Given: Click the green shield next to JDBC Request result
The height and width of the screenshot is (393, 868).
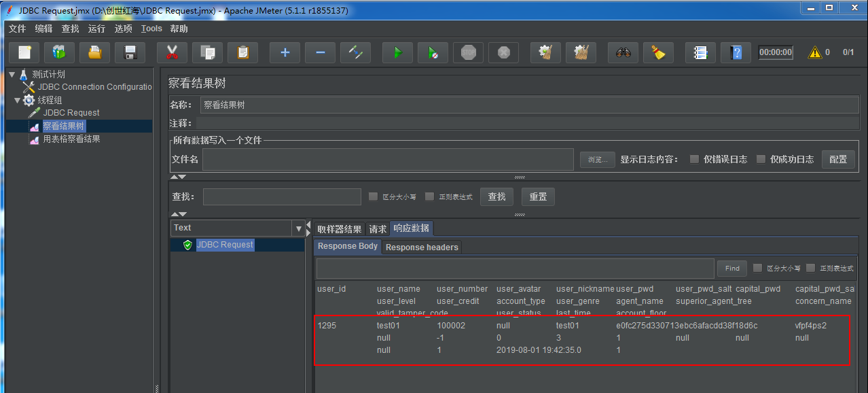Looking at the screenshot, I should [x=188, y=245].
